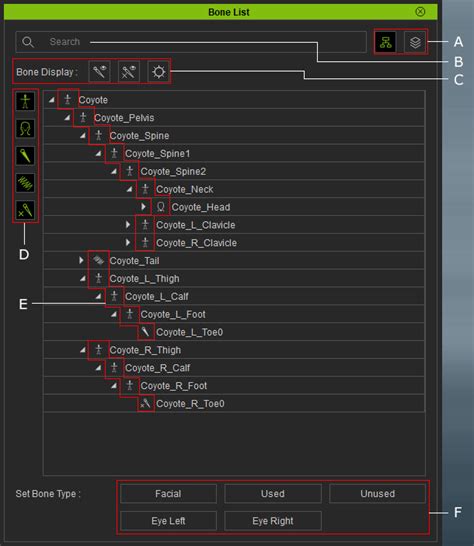Click bone icon beside Coyote_R_Foot
The image size is (474, 546).
130,385
